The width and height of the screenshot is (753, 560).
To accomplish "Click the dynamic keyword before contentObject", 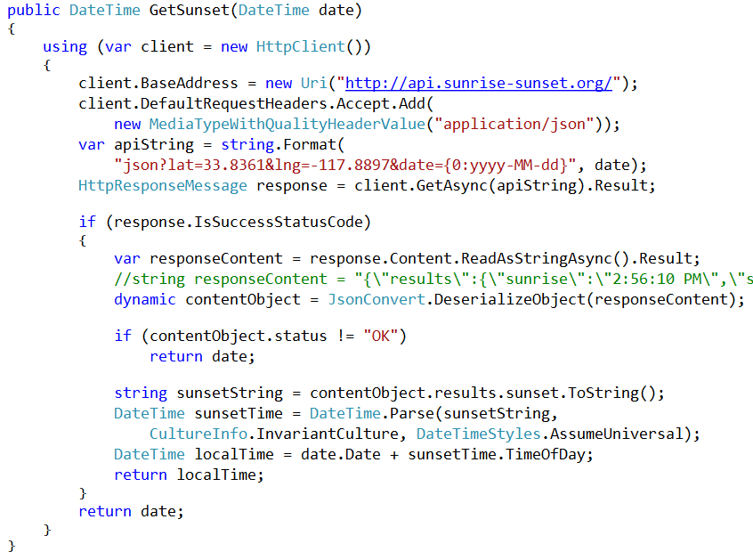I will point(144,300).
